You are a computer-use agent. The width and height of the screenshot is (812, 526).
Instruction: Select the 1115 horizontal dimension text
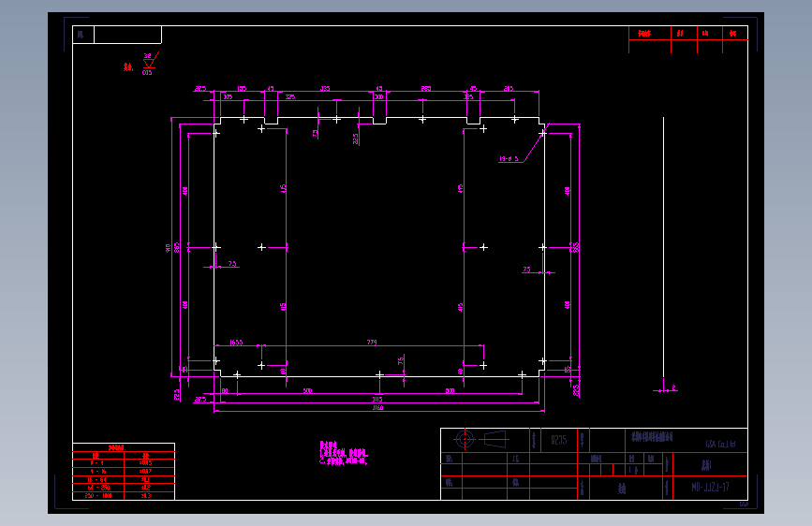click(377, 399)
